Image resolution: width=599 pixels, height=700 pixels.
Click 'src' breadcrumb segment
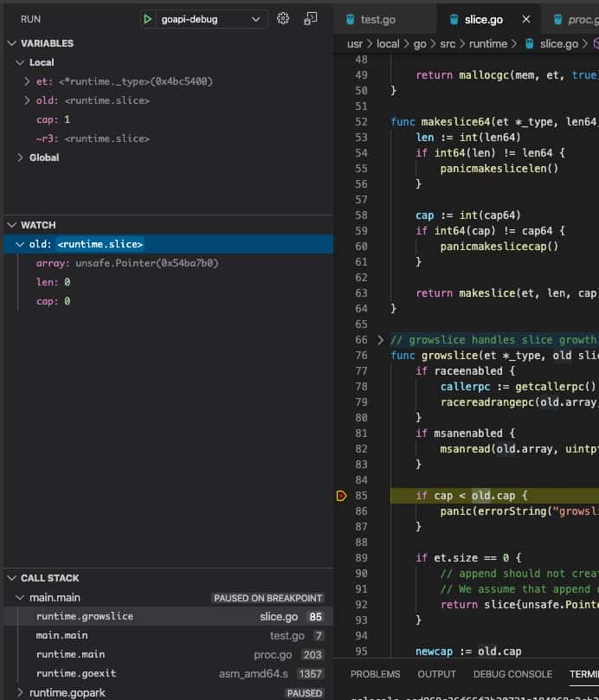(x=448, y=44)
